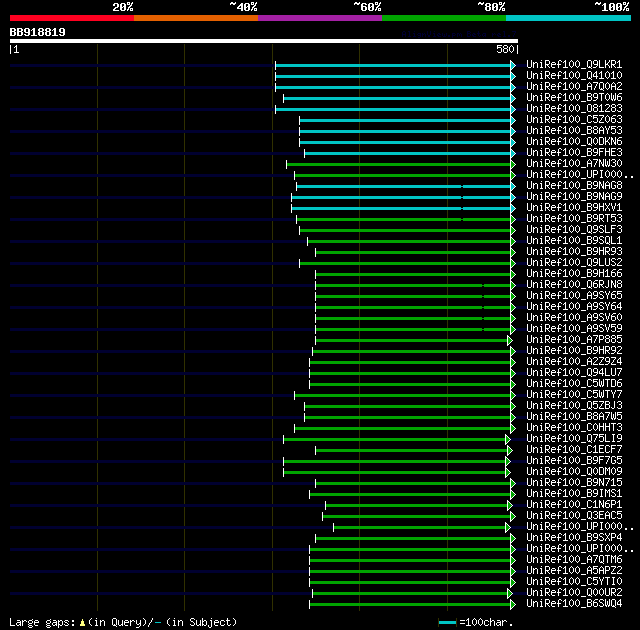Choose the UniRef100_Q3EAC5 name

(574, 516)
